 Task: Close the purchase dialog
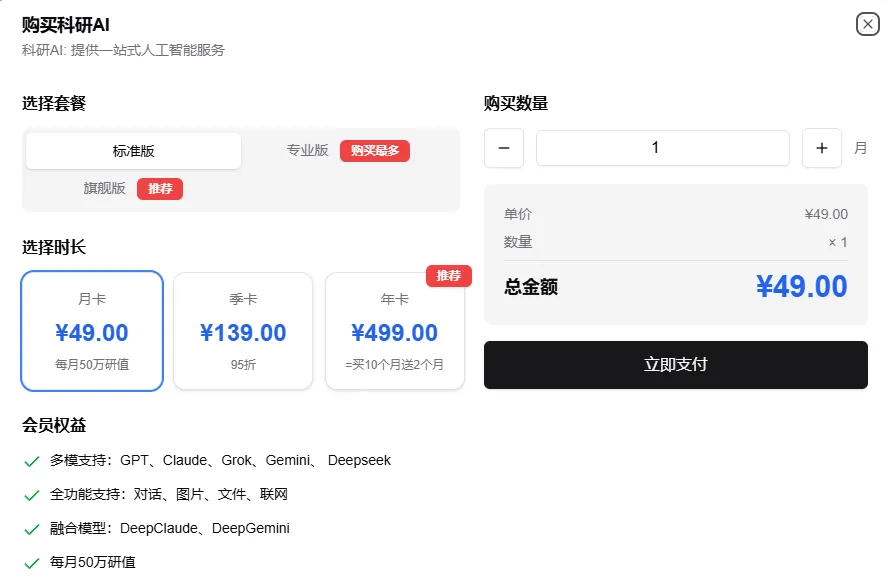click(x=866, y=24)
